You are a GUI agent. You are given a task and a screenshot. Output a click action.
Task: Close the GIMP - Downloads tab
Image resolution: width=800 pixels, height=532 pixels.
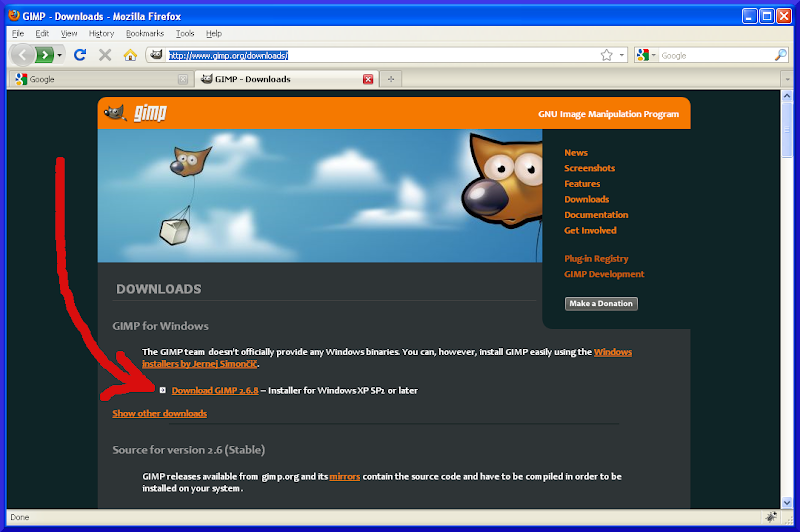[x=368, y=79]
